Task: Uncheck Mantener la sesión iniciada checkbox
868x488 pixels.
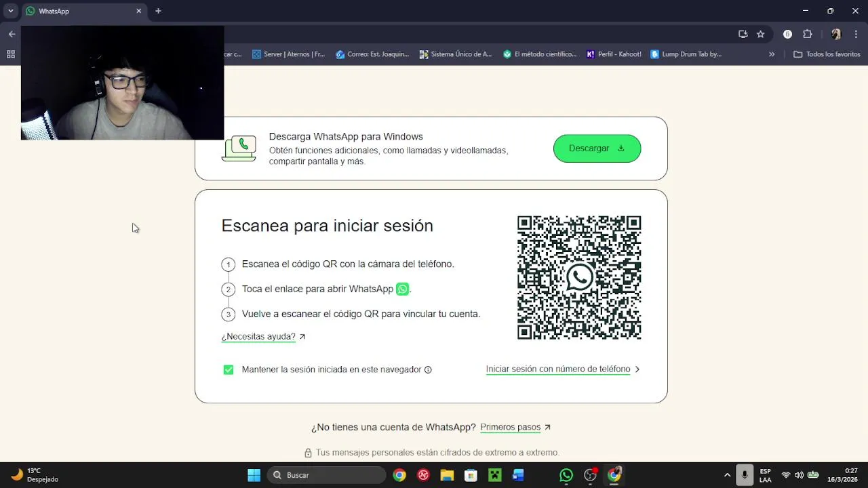Action: pos(229,369)
